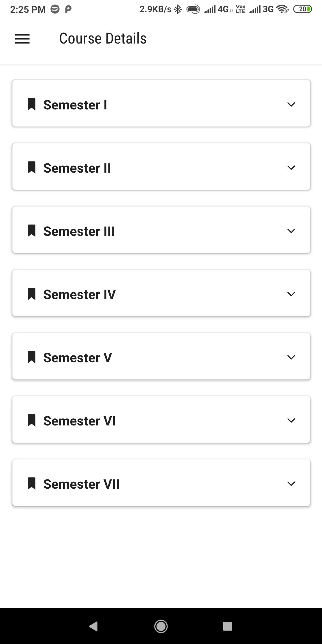Image resolution: width=322 pixels, height=644 pixels.
Task: Tap the Course Details page title
Action: 103,38
